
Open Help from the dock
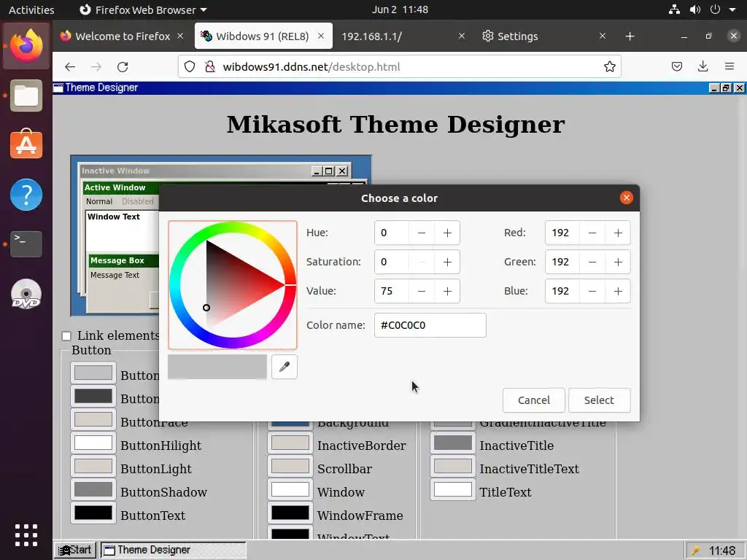click(x=26, y=195)
